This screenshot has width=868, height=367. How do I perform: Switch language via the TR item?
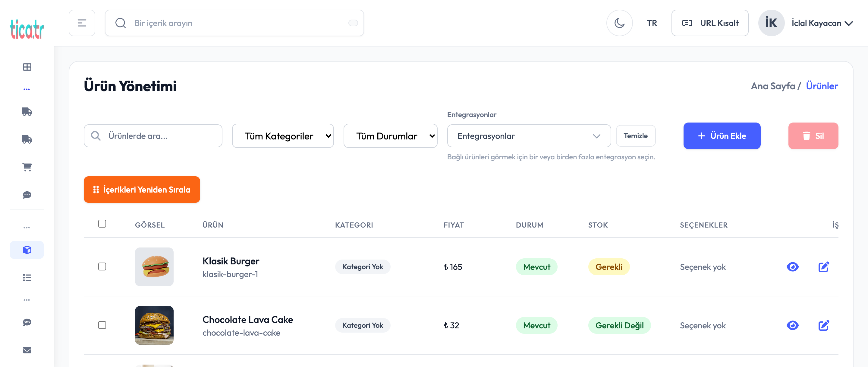click(x=651, y=23)
